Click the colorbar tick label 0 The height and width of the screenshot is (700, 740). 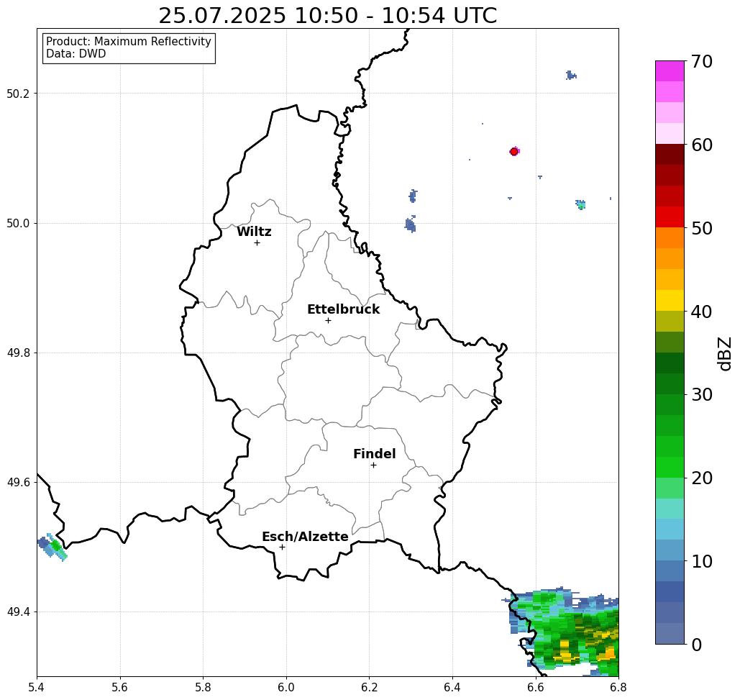pos(697,645)
